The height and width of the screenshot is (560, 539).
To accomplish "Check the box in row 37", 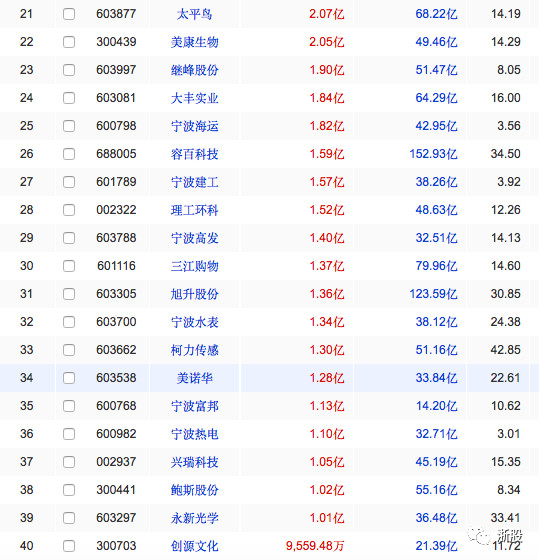I will point(69,462).
